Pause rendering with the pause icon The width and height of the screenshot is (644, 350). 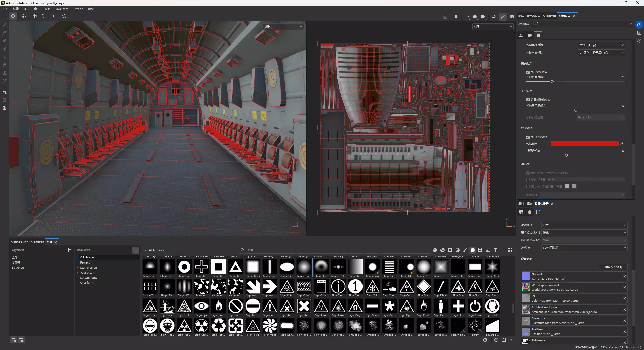tap(456, 17)
